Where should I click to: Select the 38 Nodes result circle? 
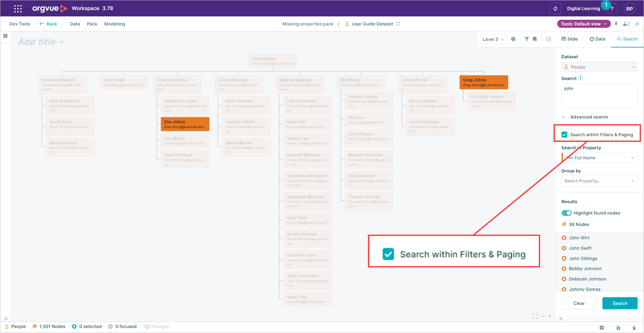pos(564,224)
